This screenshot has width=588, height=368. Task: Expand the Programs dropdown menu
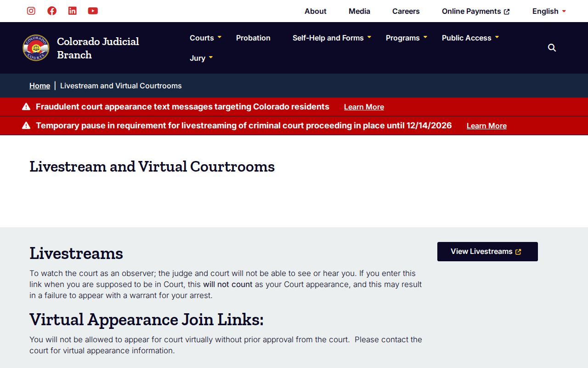point(407,38)
